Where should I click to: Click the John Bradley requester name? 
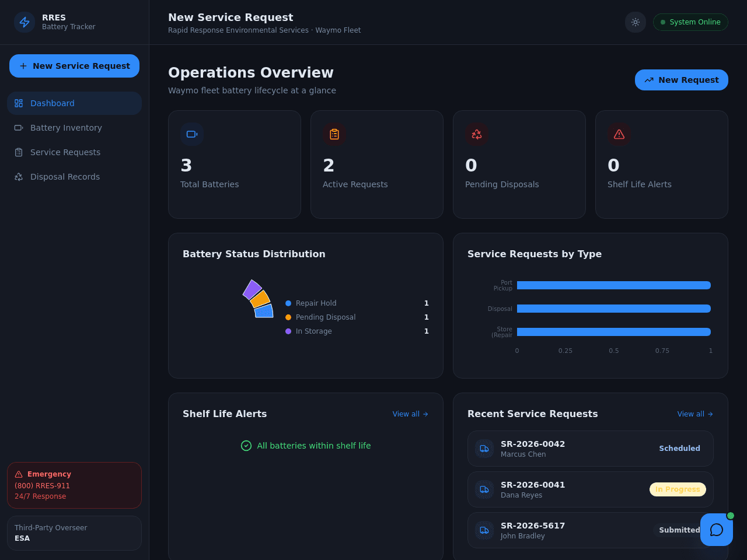(522, 536)
